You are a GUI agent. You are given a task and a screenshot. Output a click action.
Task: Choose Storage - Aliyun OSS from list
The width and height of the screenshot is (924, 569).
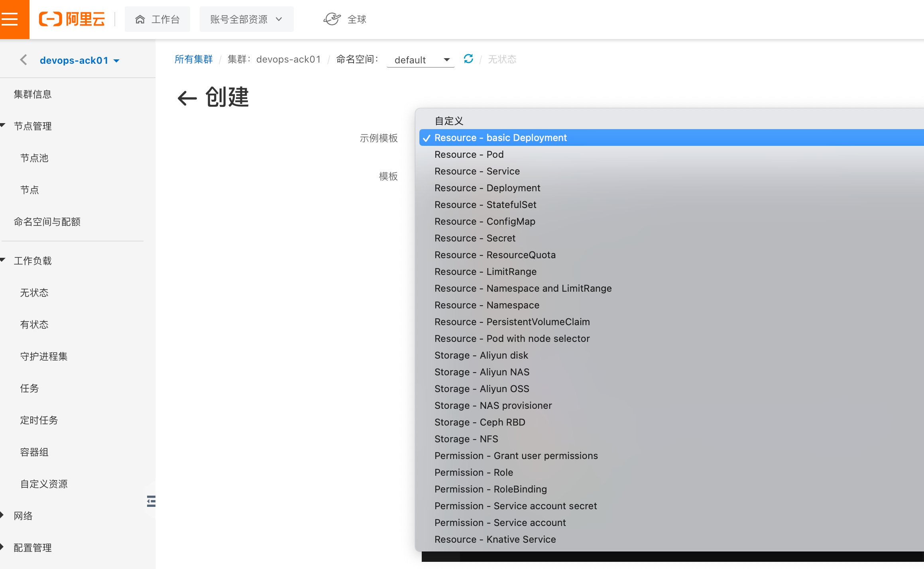coord(482,388)
